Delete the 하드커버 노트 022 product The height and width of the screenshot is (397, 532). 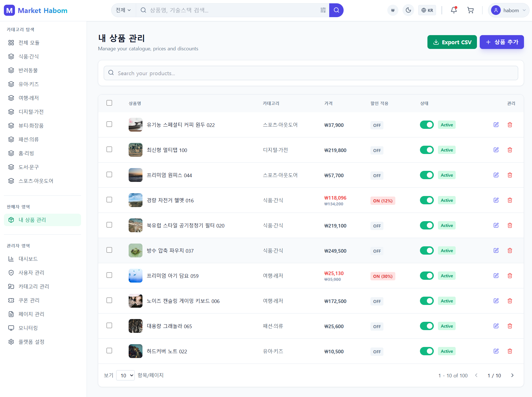(x=510, y=351)
